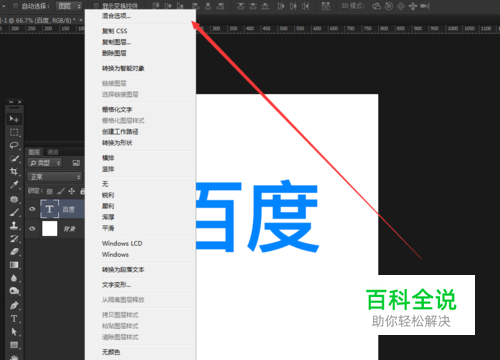The height and width of the screenshot is (360, 500).
Task: Click the align vertical centers icon
Action: (x=168, y=6)
